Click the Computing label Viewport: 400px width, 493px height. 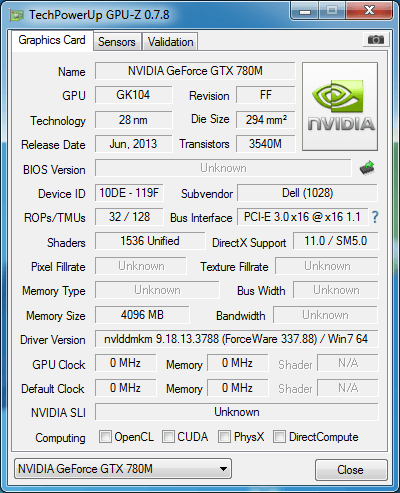click(60, 438)
